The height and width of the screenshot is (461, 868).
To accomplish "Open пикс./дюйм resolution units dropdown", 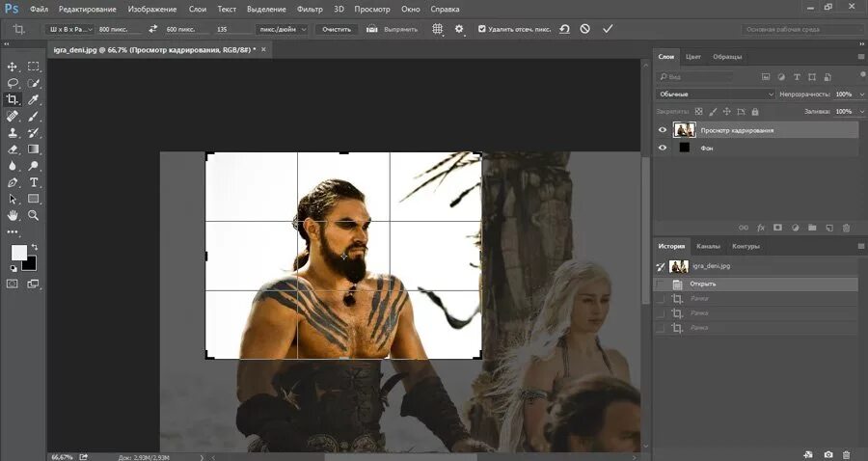I will (x=282, y=29).
